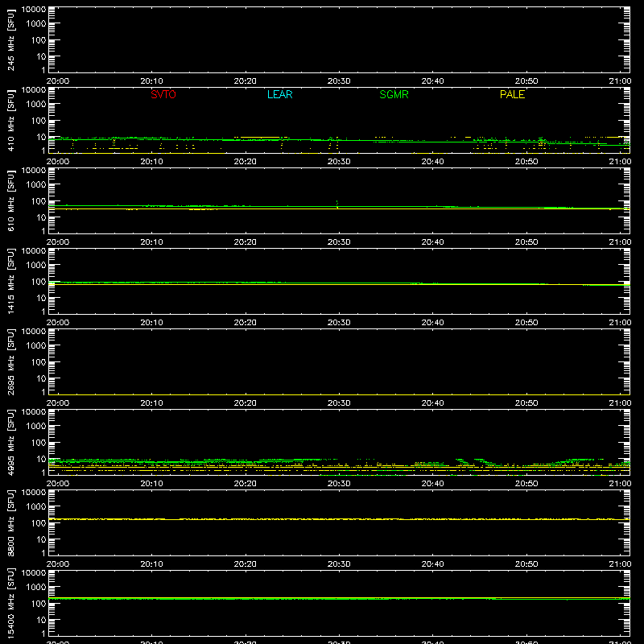Select the 10000 tick on 245 MHz axis
This screenshot has width=644, height=644.
[34, 10]
